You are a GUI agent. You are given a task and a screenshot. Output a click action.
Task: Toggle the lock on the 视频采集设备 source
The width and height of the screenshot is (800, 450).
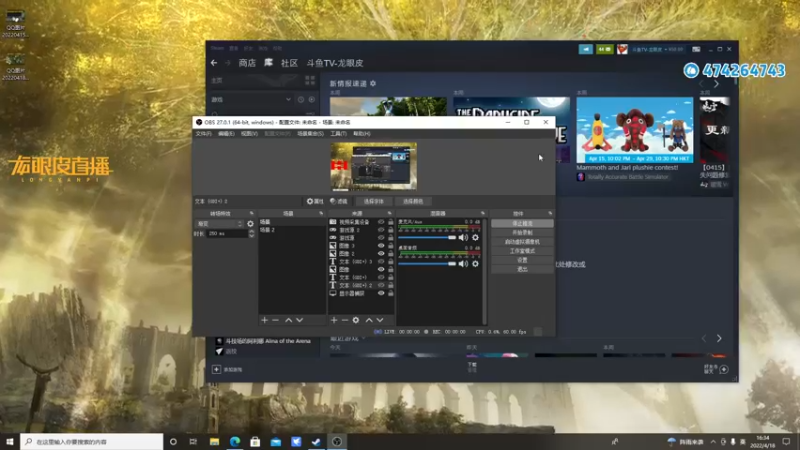(x=390, y=222)
